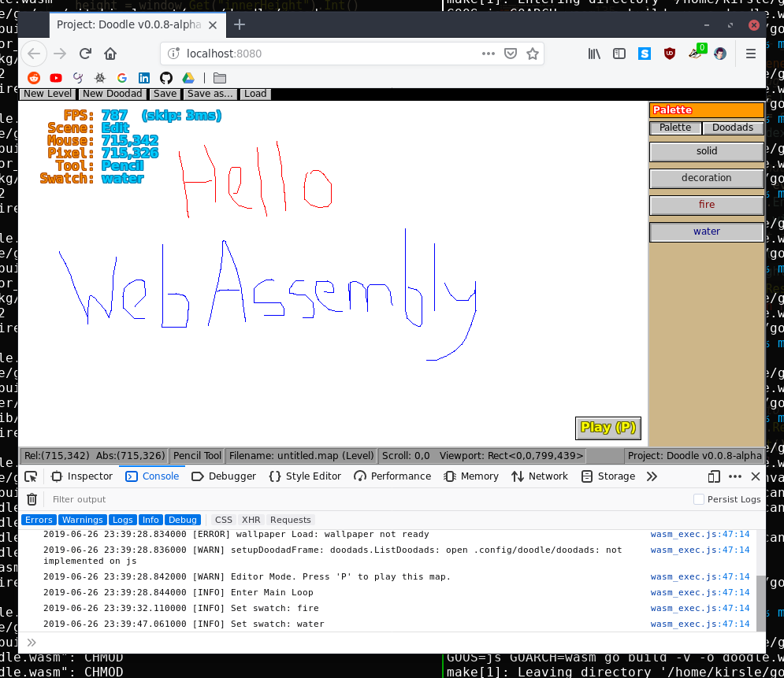The image size is (784, 678).
Task: Open the profile avatar icon
Action: coord(720,54)
